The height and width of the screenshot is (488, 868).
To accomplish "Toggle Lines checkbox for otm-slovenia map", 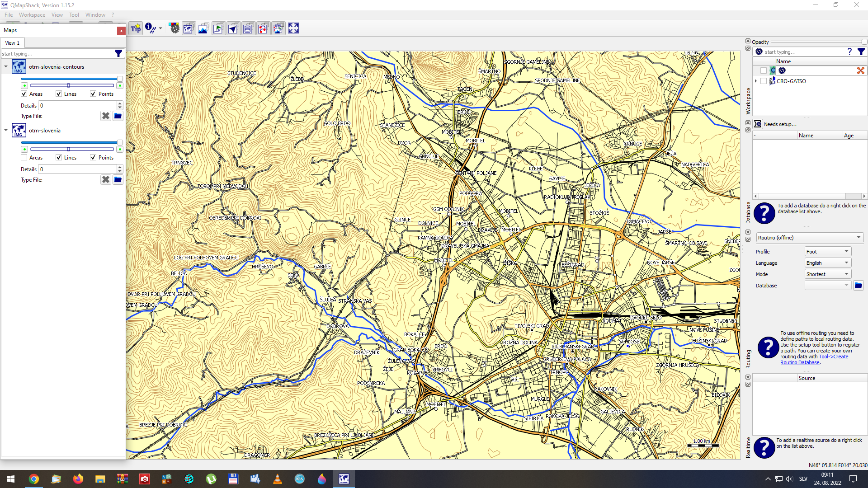I will [59, 158].
